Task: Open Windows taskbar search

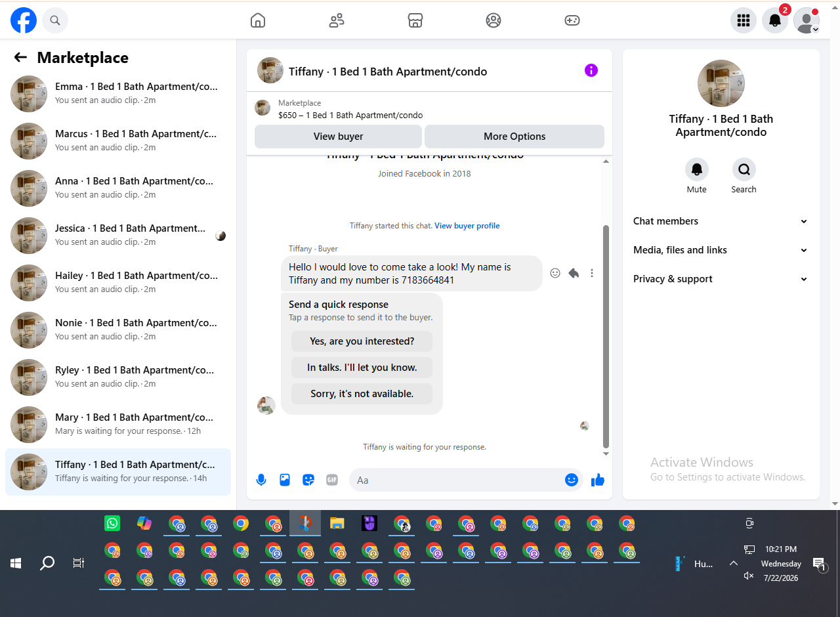Action: pos(47,563)
